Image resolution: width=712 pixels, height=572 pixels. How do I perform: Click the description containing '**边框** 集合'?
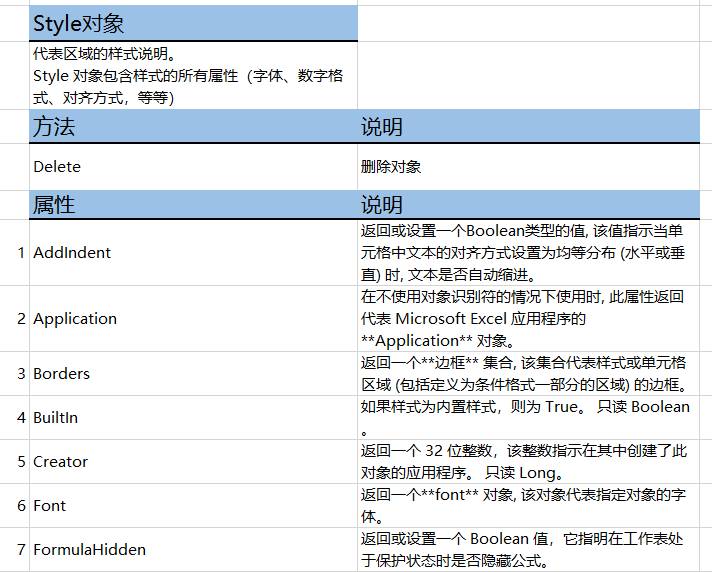529,373
